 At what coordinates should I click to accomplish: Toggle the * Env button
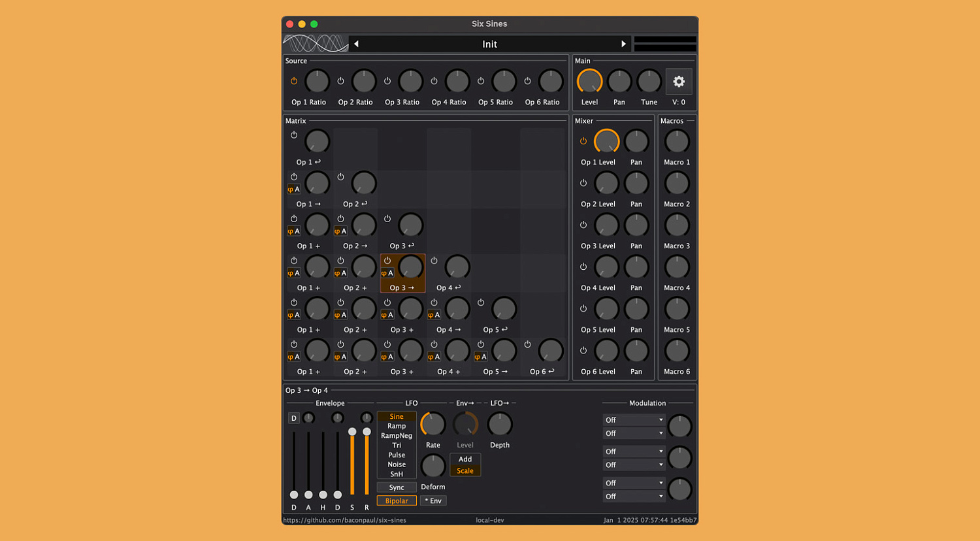[x=433, y=501]
